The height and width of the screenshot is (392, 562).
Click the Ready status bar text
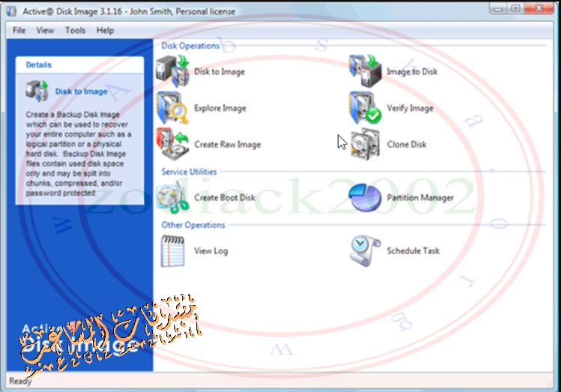pos(20,381)
